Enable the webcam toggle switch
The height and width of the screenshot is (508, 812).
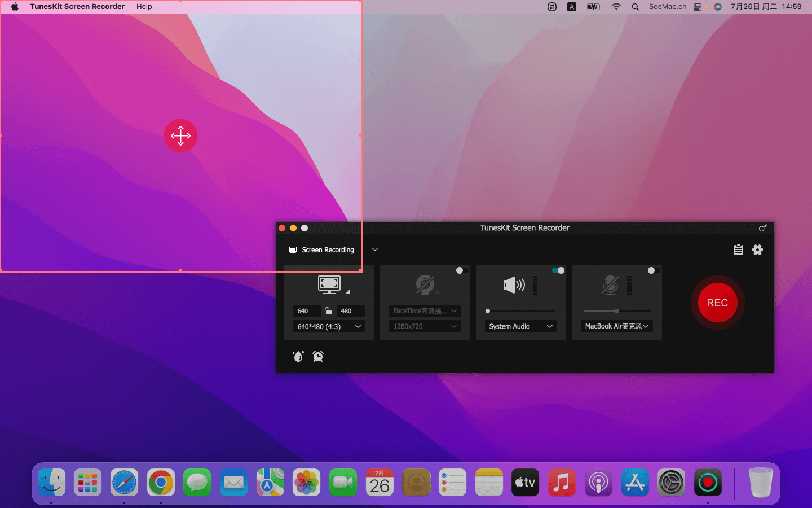point(462,270)
